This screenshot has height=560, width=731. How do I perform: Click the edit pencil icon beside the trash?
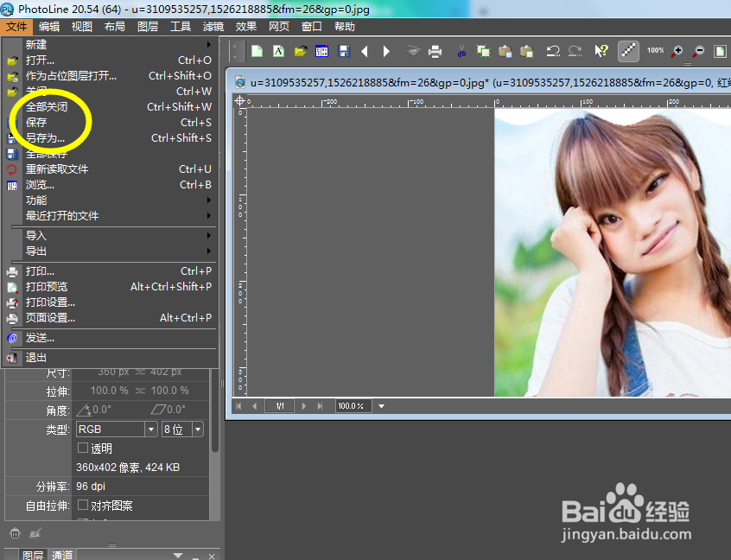35,532
